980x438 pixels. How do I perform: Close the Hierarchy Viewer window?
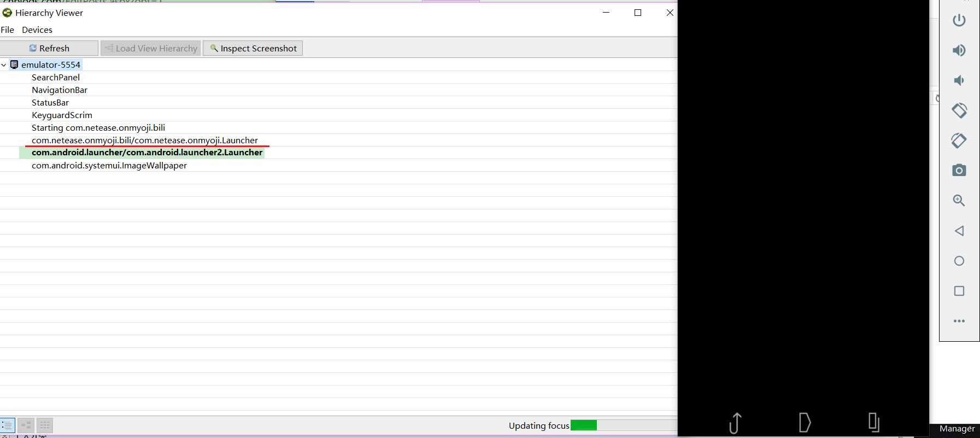pyautogui.click(x=670, y=13)
